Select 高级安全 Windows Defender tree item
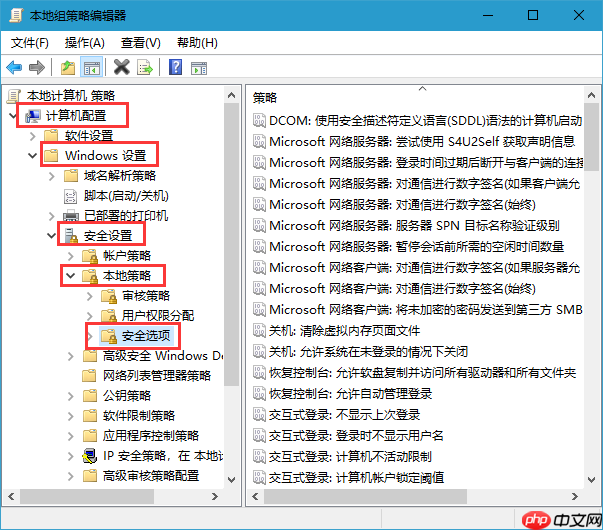Image resolution: width=603 pixels, height=530 pixels. coord(163,356)
